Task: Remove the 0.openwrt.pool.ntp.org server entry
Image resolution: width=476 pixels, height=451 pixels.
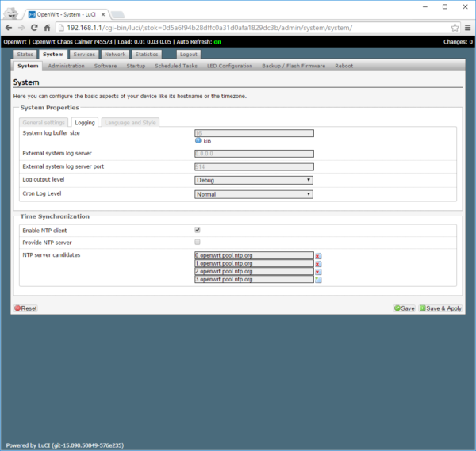Action: 318,256
